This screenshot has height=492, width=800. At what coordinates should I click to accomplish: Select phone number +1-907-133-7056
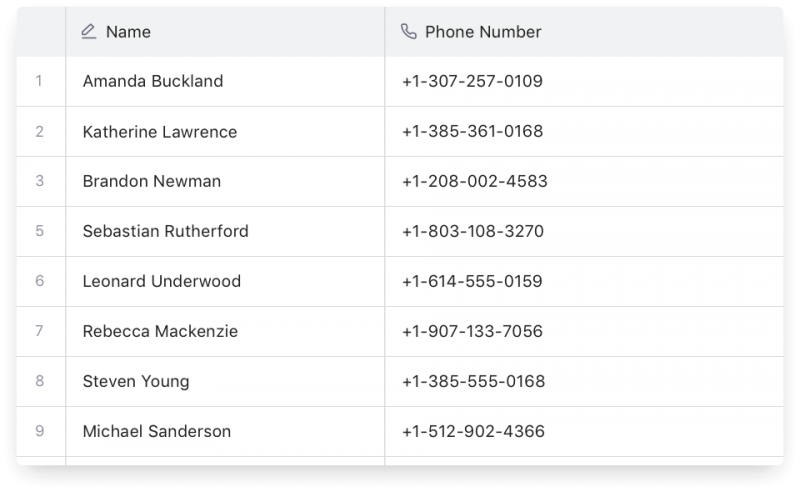point(474,331)
